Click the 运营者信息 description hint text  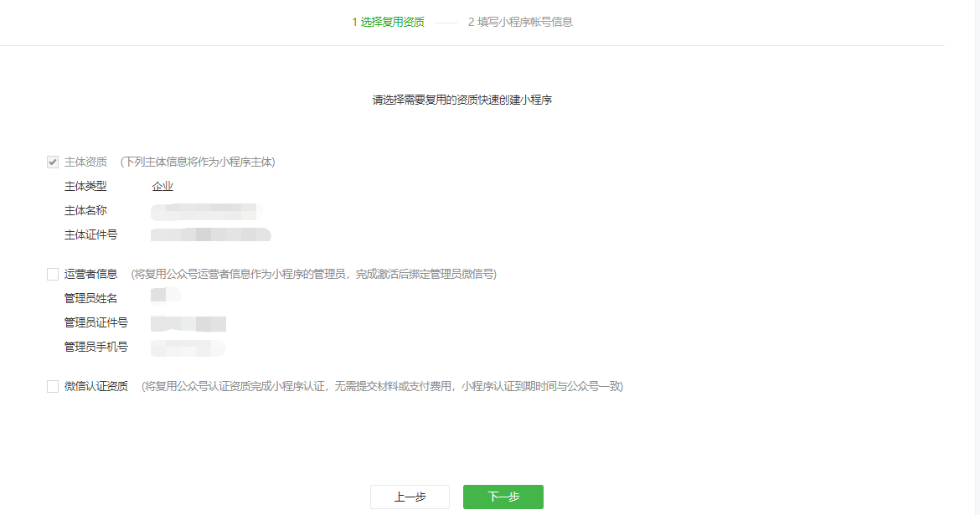[x=314, y=274]
